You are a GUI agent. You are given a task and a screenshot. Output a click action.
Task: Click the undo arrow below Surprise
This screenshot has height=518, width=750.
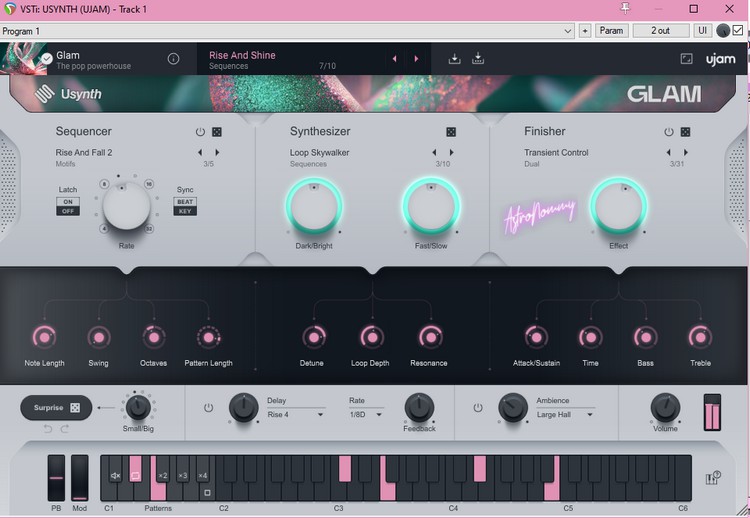pyautogui.click(x=46, y=429)
